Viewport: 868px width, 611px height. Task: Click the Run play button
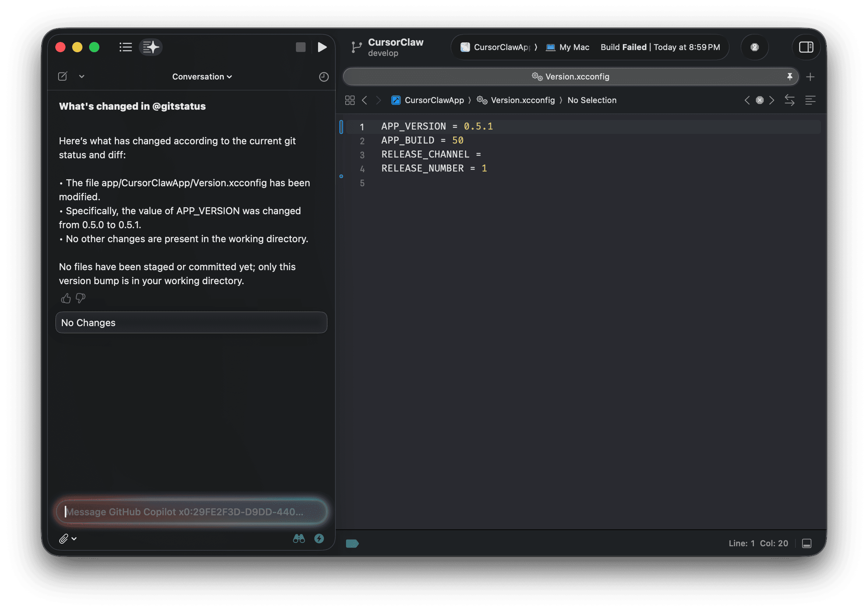coord(322,47)
